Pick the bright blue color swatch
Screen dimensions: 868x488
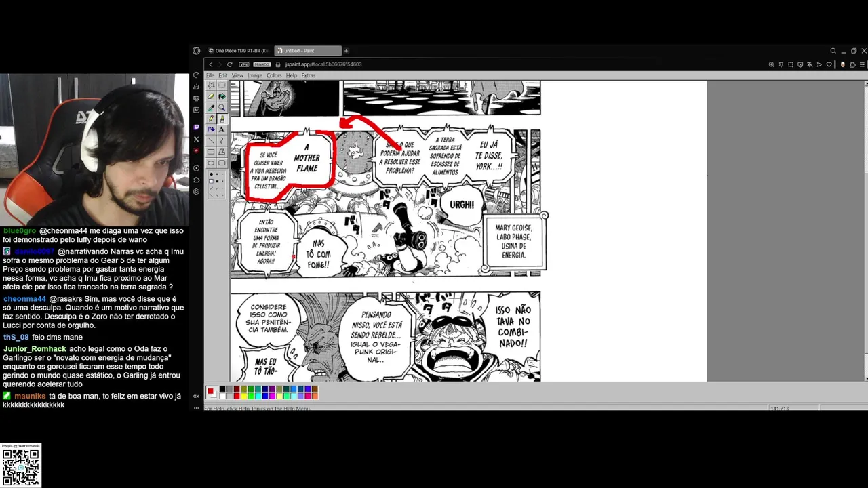(x=265, y=396)
